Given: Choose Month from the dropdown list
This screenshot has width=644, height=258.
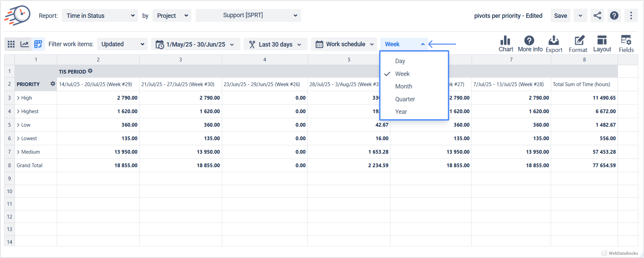Looking at the screenshot, I should coord(404,86).
